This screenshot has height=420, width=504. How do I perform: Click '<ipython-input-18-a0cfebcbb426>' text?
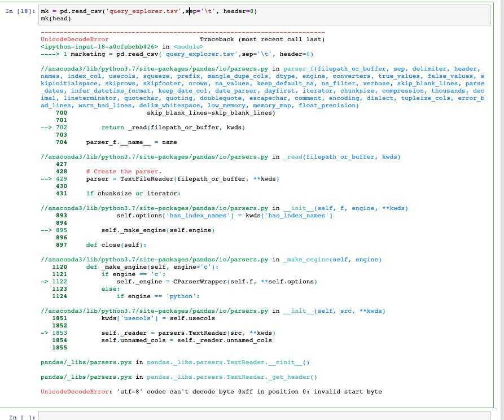[x=99, y=47]
